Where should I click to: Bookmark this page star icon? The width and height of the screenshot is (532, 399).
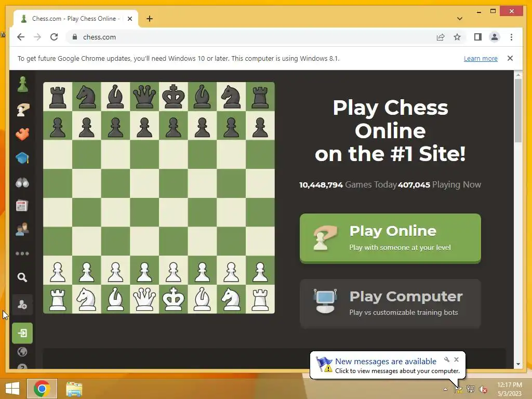[x=457, y=37]
